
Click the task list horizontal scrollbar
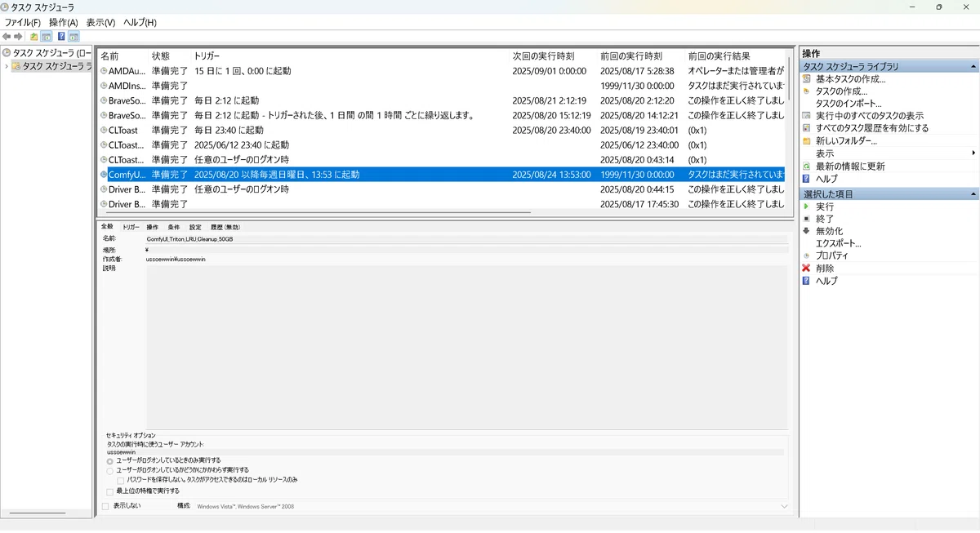(318, 213)
